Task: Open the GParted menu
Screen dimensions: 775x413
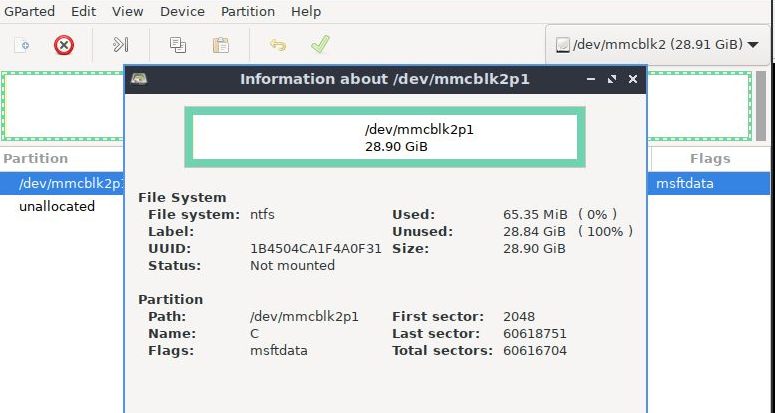Action: [28, 12]
